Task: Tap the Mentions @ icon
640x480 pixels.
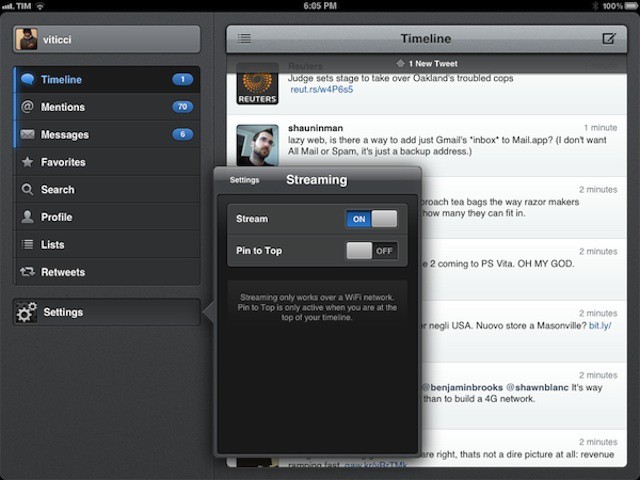Action: pos(27,107)
